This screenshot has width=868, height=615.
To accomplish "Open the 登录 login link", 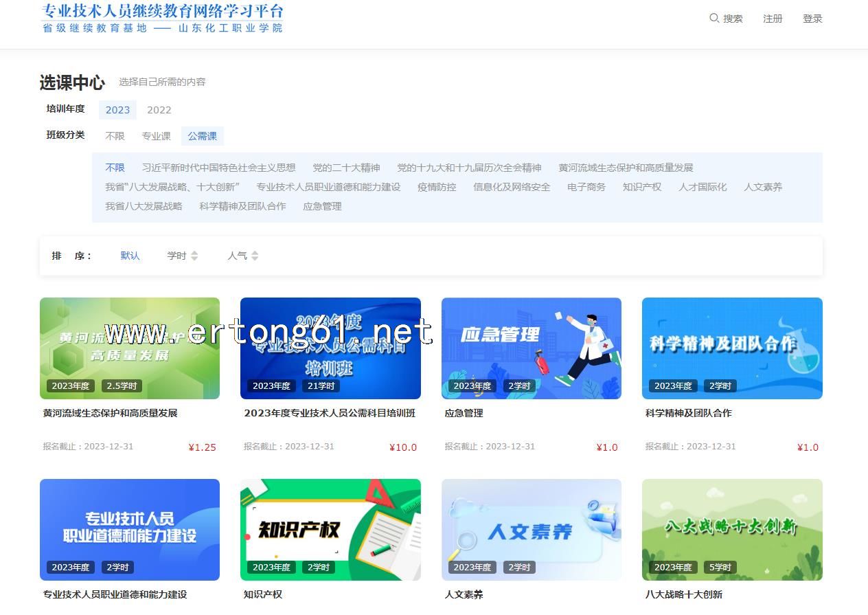I will coord(812,19).
